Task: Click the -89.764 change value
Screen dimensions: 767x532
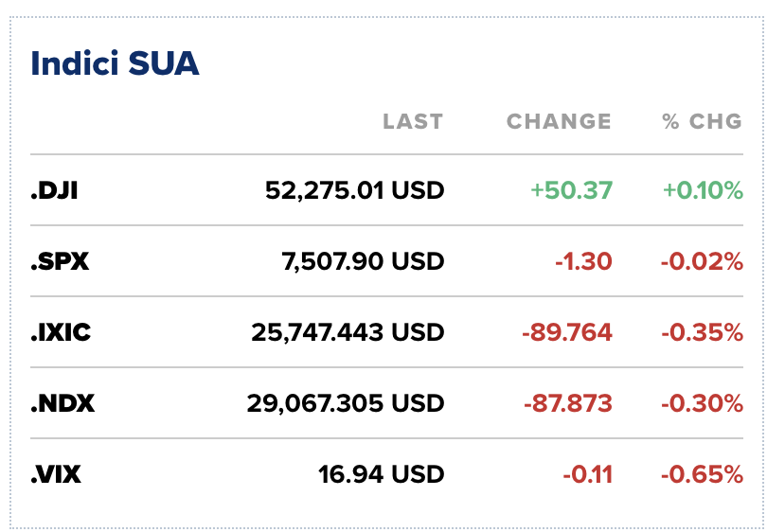Action: (x=567, y=332)
